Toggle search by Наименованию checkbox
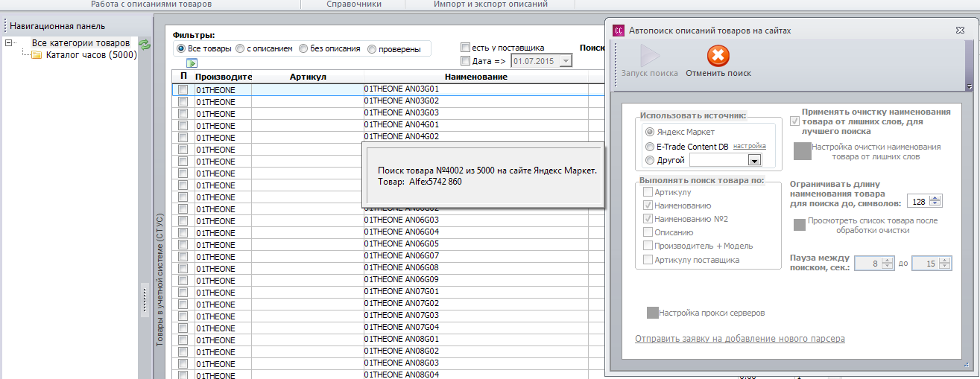The height and width of the screenshot is (379, 980). [x=648, y=206]
